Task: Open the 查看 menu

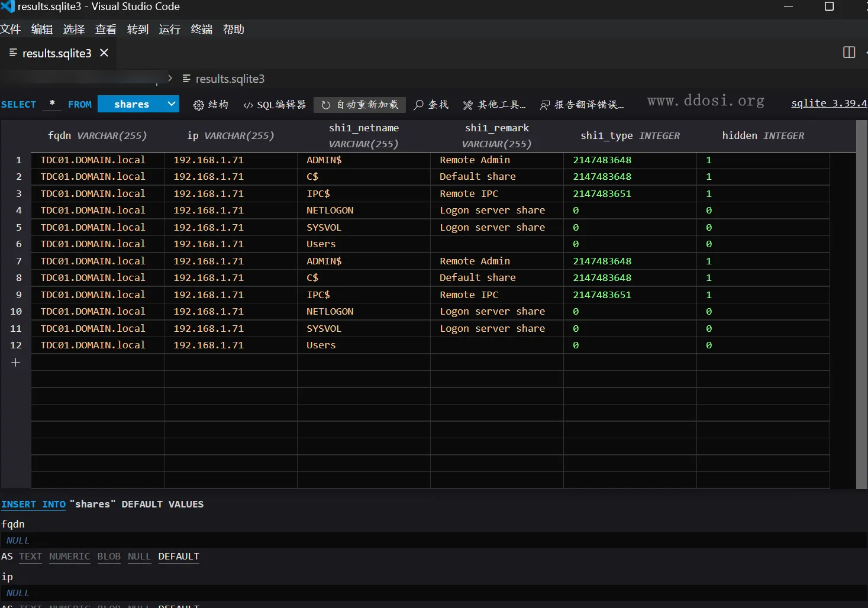Action: coord(106,29)
